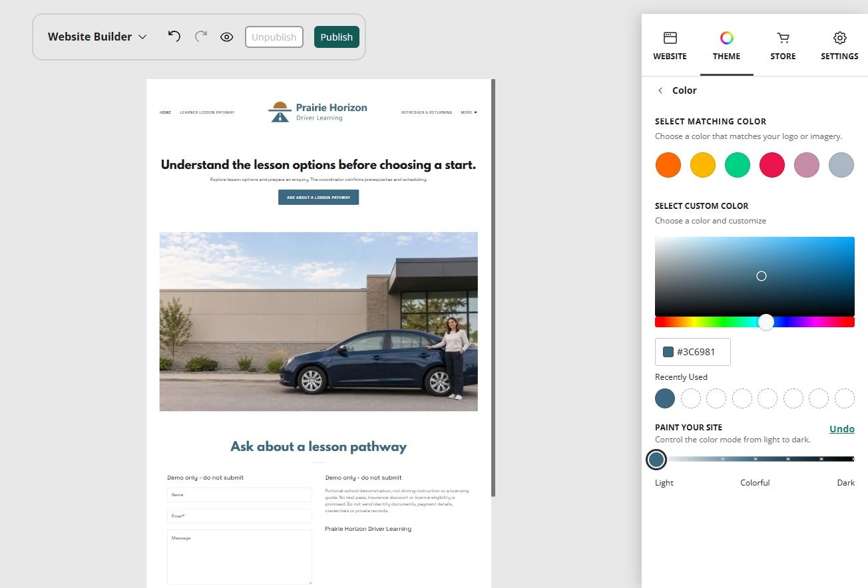
Task: Click the undo arrow icon in toolbar
Action: click(174, 36)
